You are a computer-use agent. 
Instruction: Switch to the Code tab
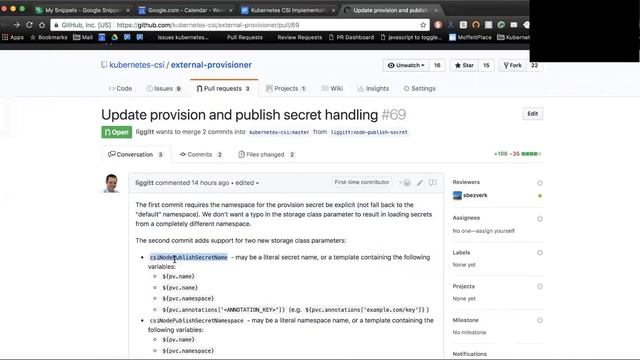click(120, 89)
